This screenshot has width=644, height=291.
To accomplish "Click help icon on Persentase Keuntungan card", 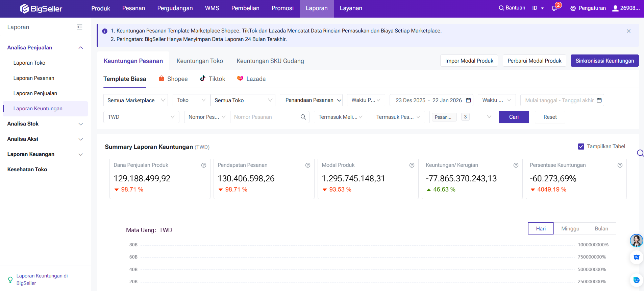I will (x=620, y=165).
